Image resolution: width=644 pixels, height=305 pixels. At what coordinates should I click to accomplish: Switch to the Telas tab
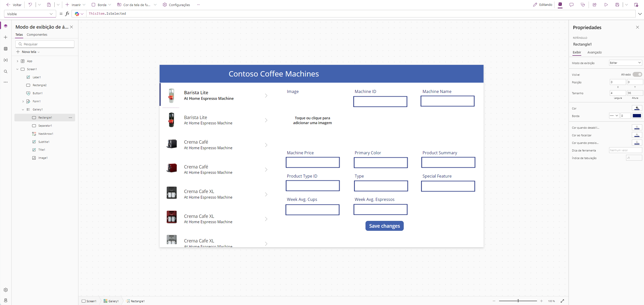(x=19, y=35)
